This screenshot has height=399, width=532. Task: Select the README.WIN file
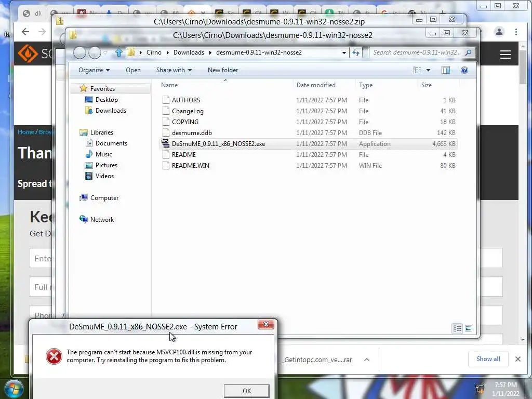click(309, 165)
